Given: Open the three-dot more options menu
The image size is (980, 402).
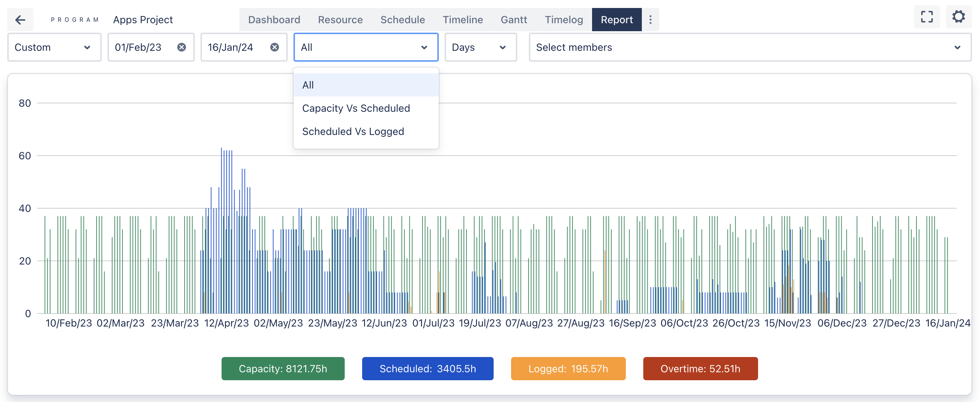Looking at the screenshot, I should point(650,20).
